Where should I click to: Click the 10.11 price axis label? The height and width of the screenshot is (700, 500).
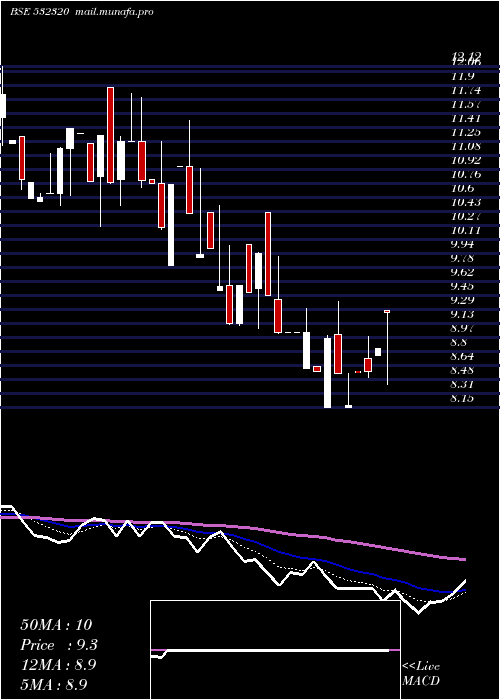[x=466, y=230]
